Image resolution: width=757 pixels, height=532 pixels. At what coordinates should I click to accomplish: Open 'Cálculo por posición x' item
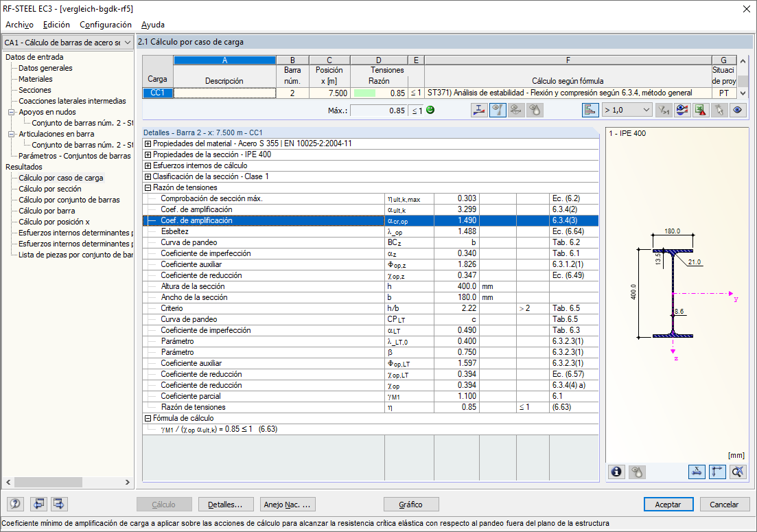[x=54, y=222]
